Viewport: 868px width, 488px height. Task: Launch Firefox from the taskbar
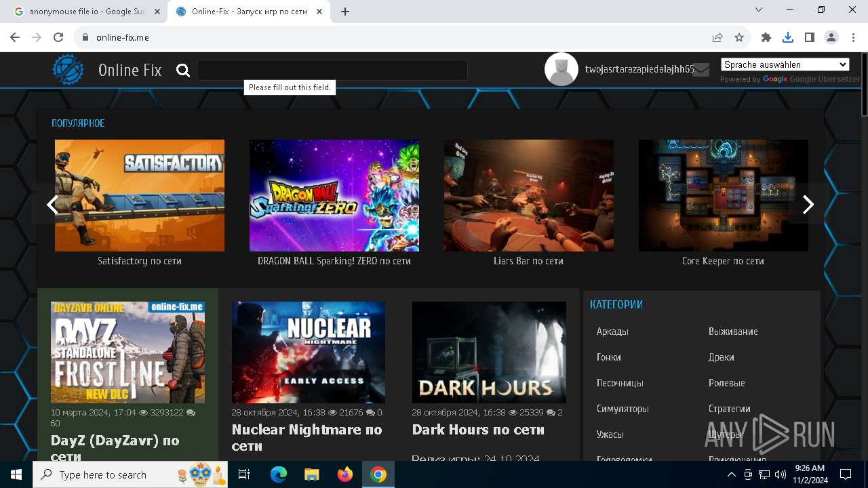(x=344, y=474)
